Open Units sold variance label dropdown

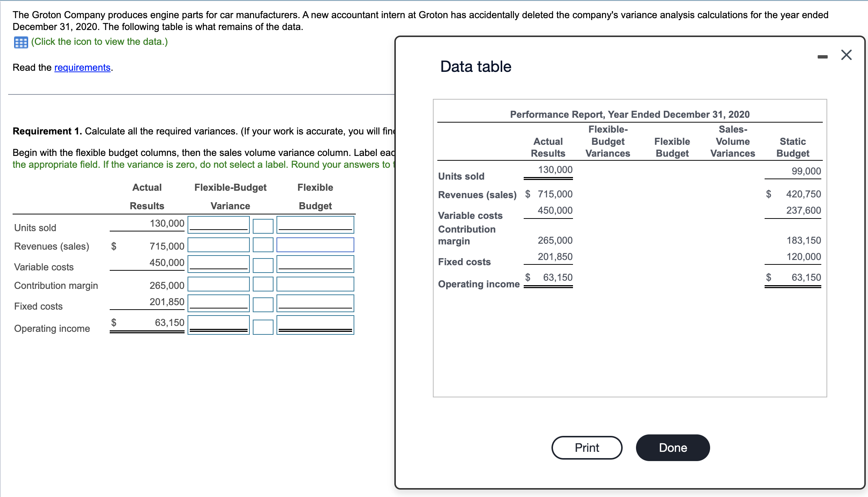[x=263, y=226]
